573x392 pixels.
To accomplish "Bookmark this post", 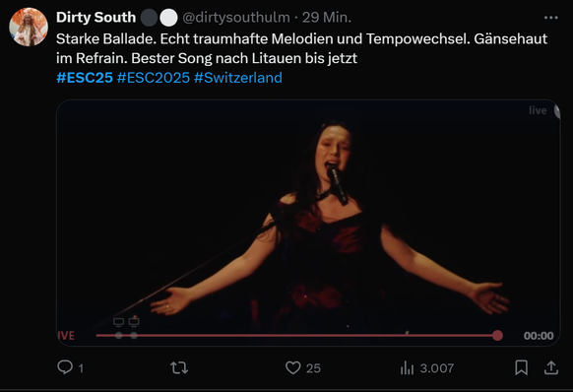I will [521, 367].
